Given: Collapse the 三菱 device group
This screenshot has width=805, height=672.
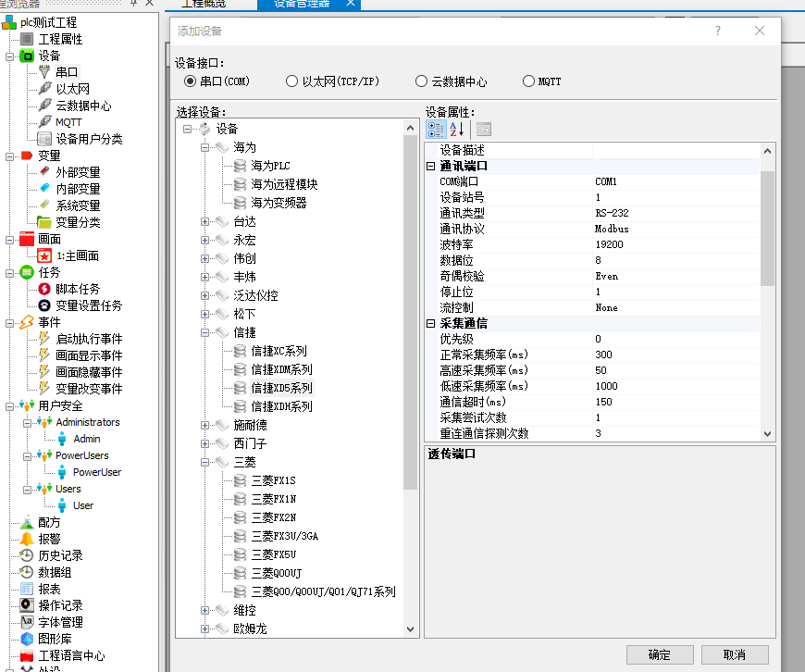Looking at the screenshot, I should (204, 462).
